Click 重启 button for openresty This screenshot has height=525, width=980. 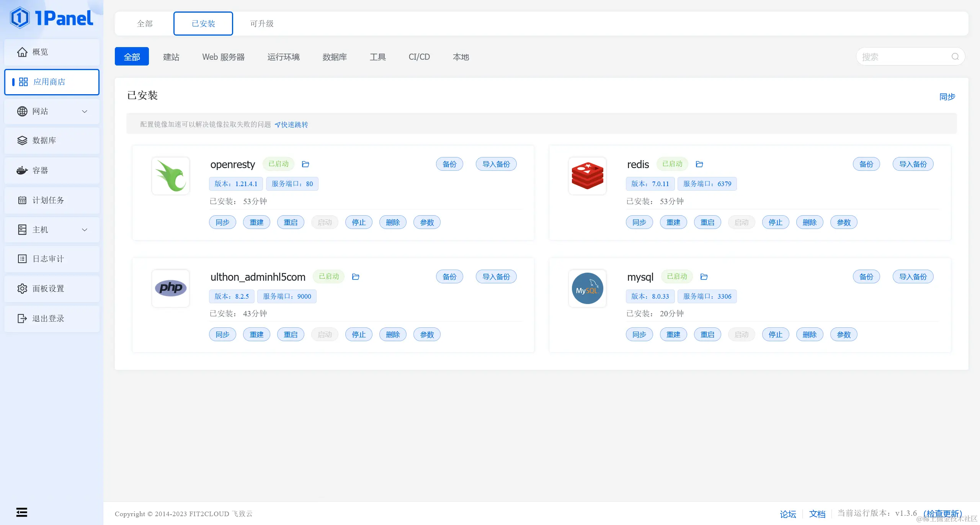click(x=291, y=222)
